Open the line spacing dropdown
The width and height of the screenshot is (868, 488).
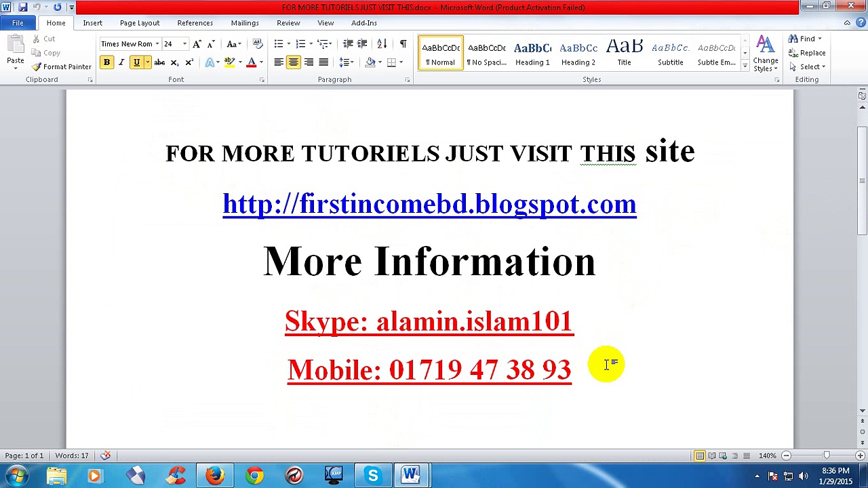[x=347, y=62]
